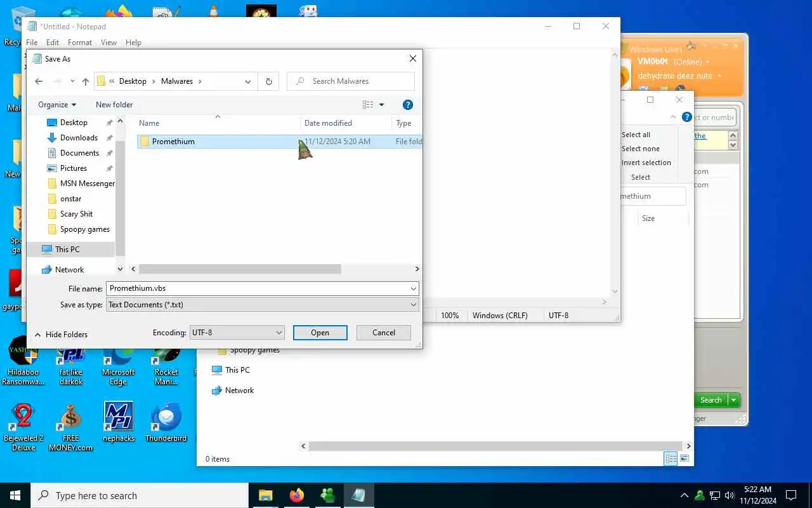
Task: Click the File name input field
Action: (258, 288)
